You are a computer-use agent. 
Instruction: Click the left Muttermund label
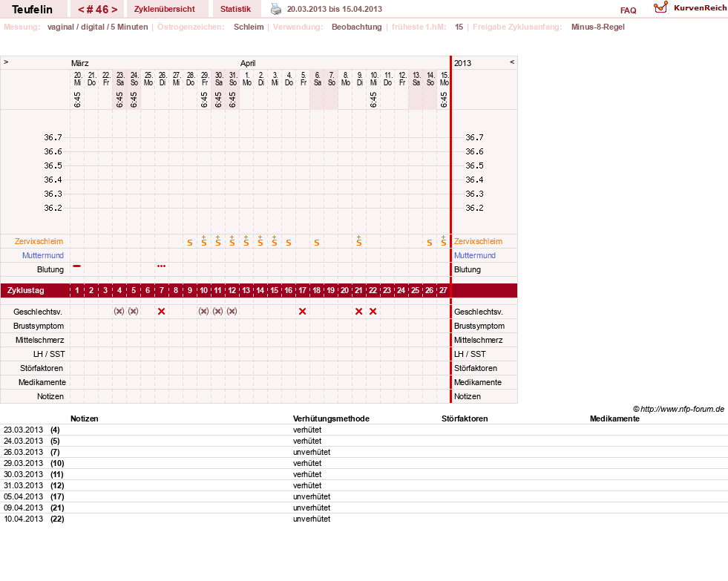43,255
